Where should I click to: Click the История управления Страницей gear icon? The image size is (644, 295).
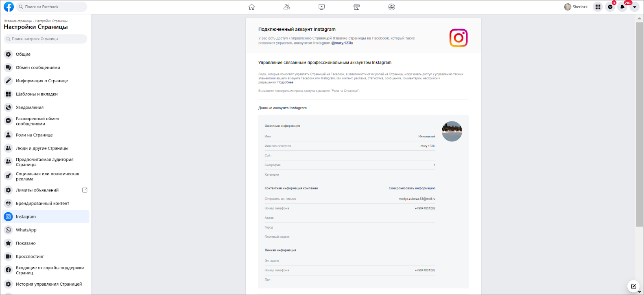point(8,284)
